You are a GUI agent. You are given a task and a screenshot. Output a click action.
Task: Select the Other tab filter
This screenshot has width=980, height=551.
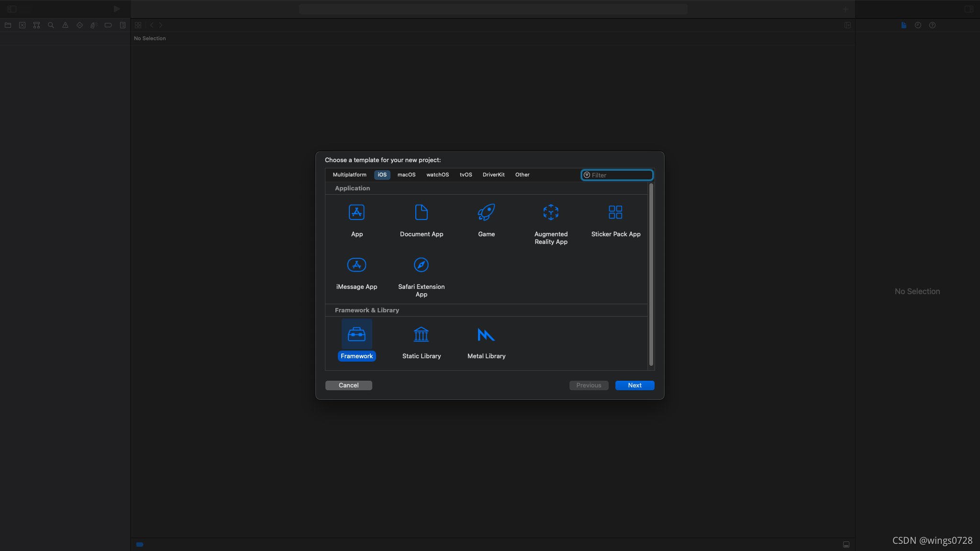click(523, 174)
